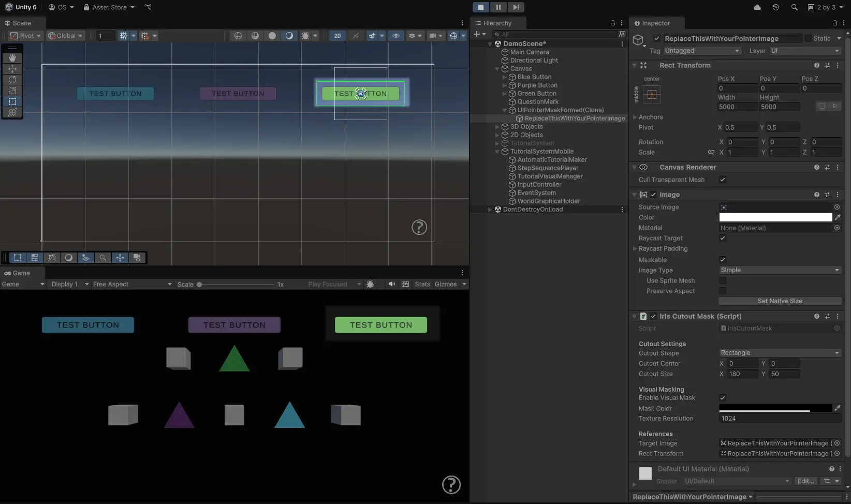
Task: Open the Image Type dropdown
Action: tap(780, 270)
